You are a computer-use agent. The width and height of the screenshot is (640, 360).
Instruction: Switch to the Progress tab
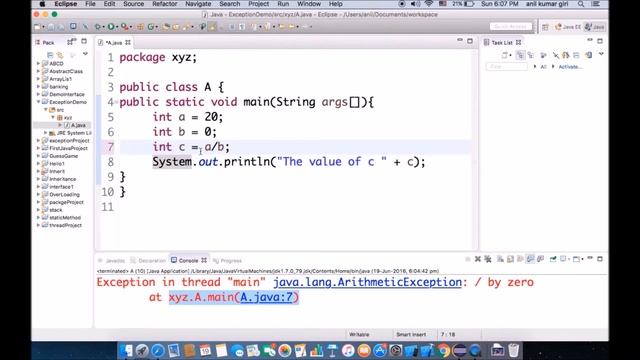[x=227, y=260]
